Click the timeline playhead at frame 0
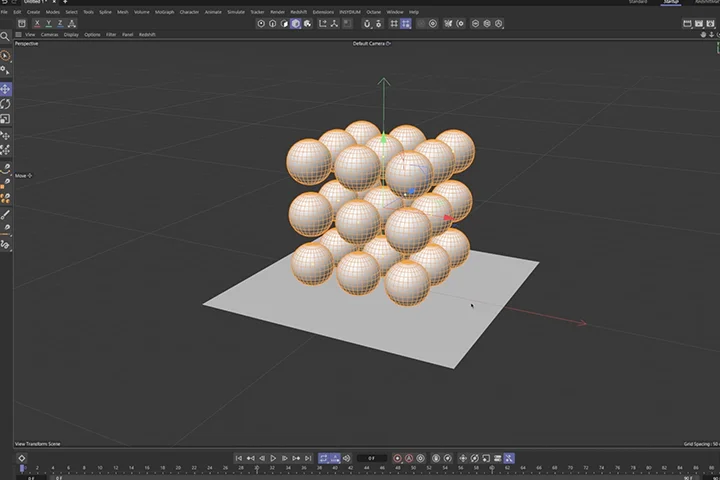Viewport: 720px width, 480px height. pyautogui.click(x=22, y=468)
